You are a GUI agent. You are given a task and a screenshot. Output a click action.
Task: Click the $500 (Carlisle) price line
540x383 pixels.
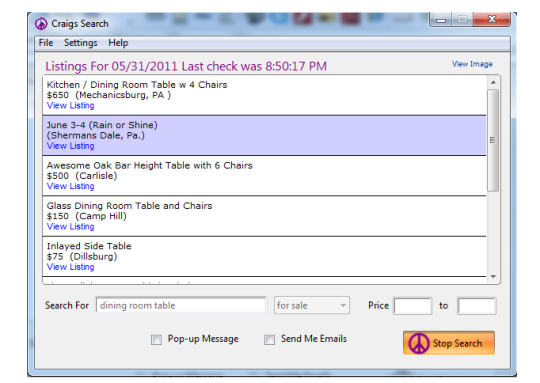click(x=82, y=176)
